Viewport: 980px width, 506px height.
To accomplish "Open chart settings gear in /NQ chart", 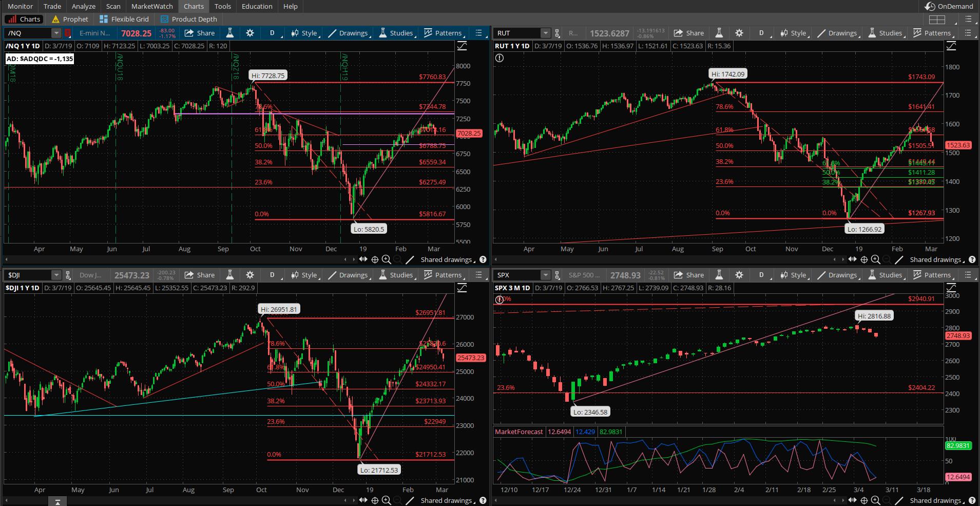I will click(x=250, y=33).
